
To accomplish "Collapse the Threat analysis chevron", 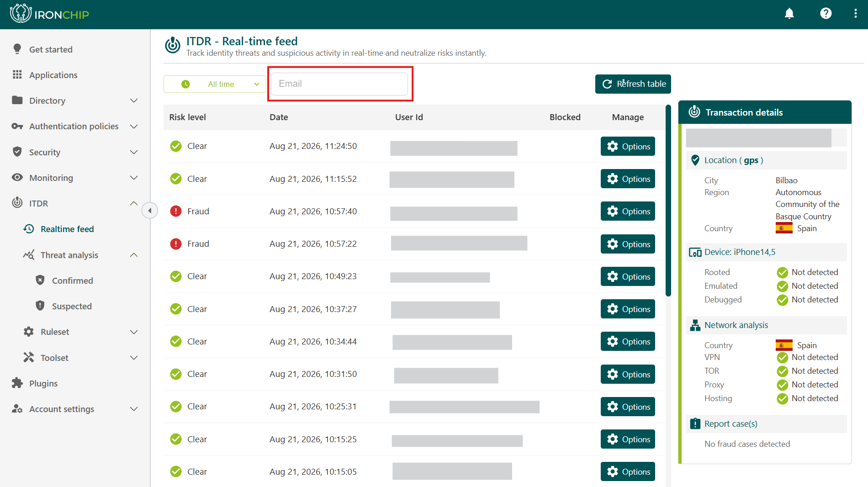I will (x=134, y=255).
